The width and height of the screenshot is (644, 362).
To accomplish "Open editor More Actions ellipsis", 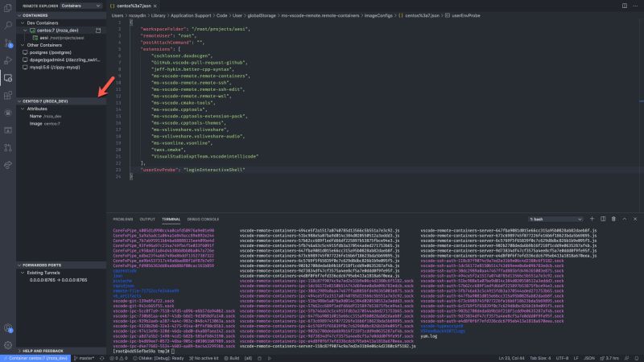I will click(636, 6).
